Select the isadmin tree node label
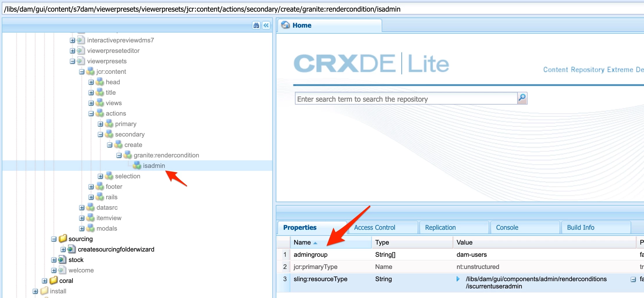This screenshot has width=644, height=298. coord(154,166)
